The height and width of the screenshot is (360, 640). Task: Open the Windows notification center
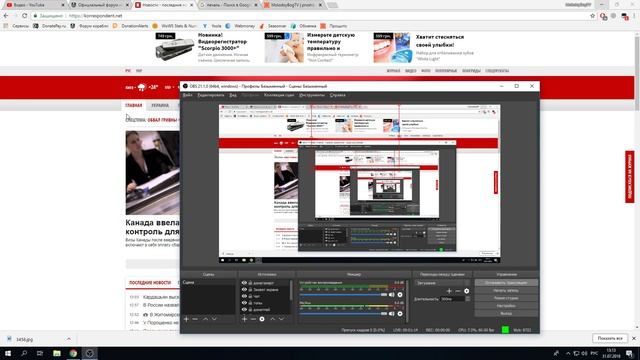(x=630, y=353)
